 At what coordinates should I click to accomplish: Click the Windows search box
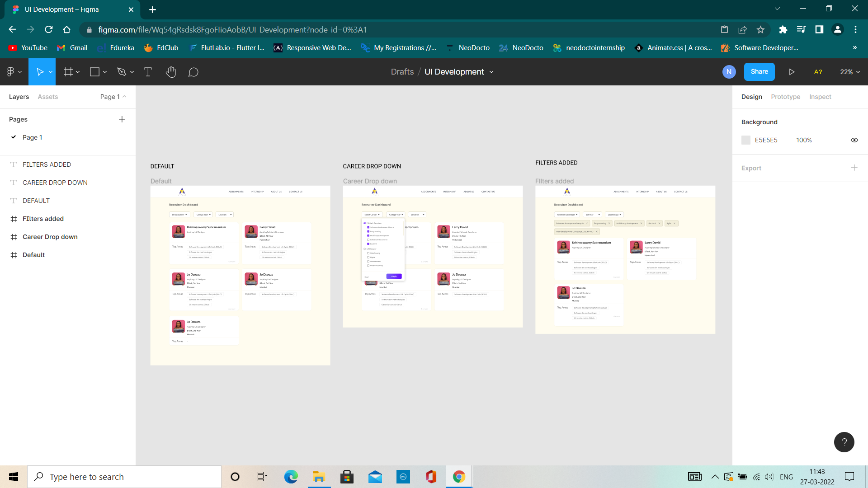click(x=124, y=477)
